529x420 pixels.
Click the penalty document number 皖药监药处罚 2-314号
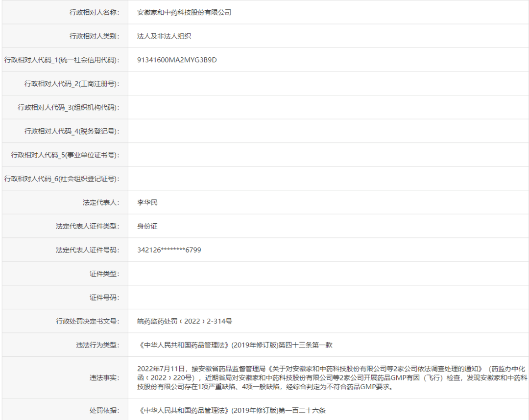184,321
